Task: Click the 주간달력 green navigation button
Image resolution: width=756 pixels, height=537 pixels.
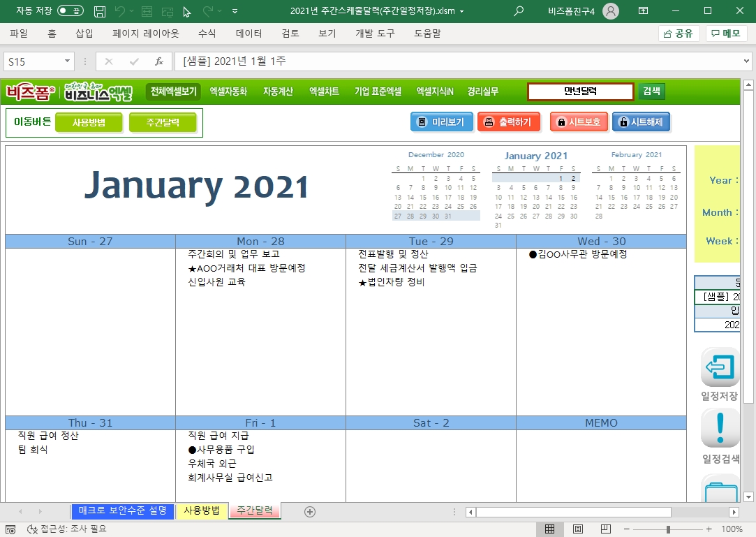Action: [163, 122]
